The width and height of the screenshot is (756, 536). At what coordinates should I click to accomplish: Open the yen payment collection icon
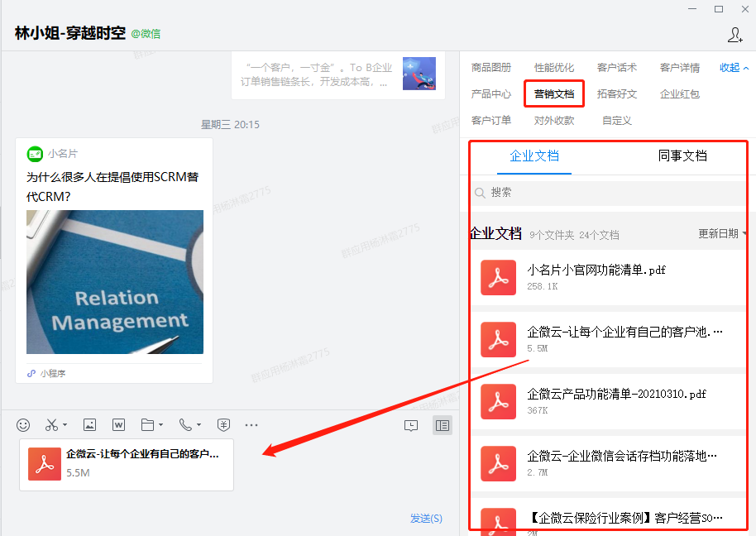pyautogui.click(x=223, y=424)
